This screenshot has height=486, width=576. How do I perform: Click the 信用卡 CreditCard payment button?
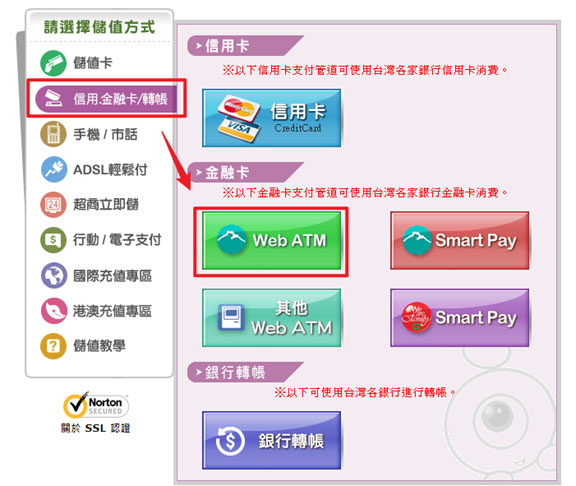point(271,118)
